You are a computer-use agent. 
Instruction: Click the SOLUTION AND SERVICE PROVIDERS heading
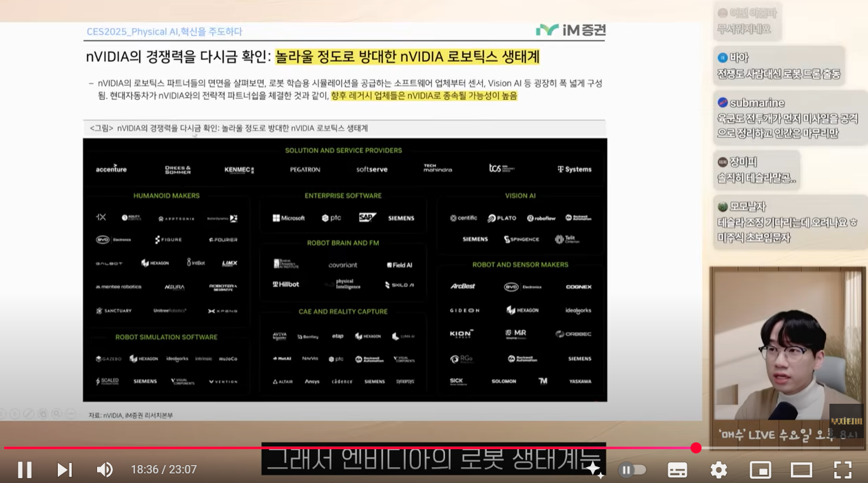[x=344, y=150]
